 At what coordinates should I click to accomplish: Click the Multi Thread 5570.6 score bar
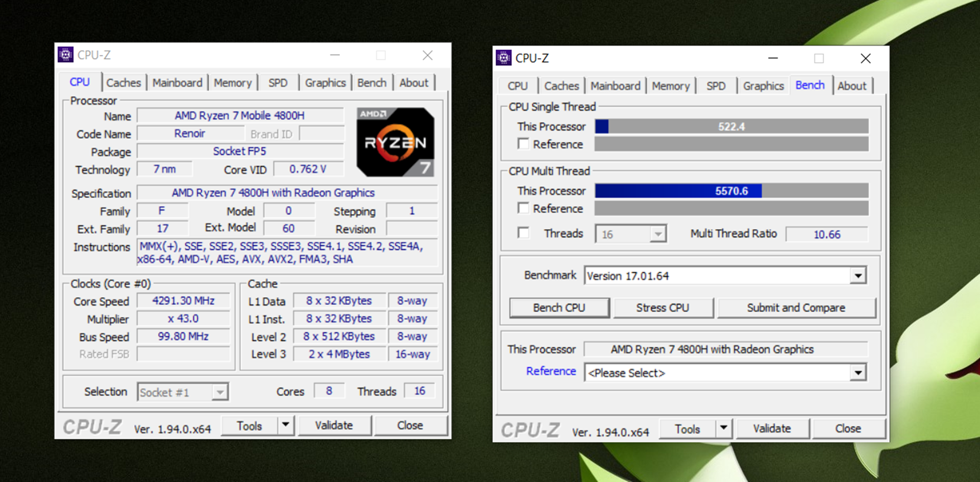pos(731,191)
